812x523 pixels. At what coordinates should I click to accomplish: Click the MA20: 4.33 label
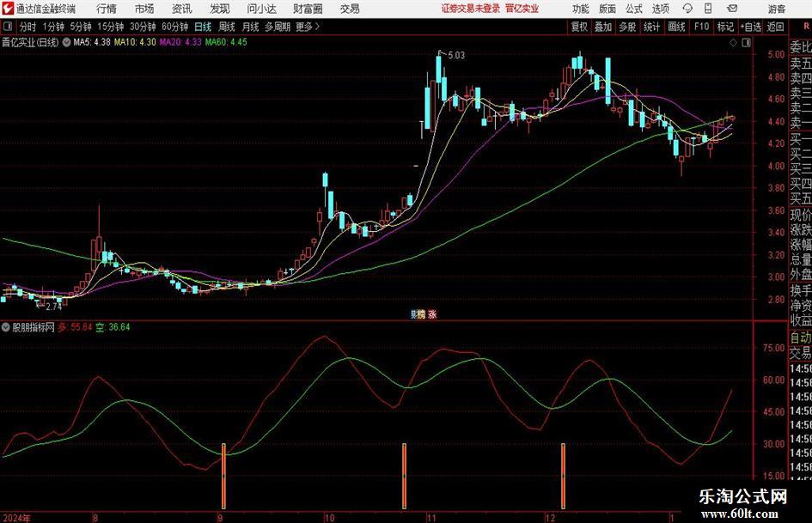(x=180, y=42)
